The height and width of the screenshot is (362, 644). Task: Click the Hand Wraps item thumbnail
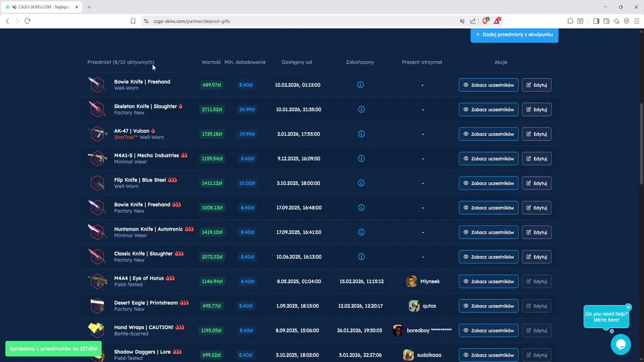click(97, 330)
